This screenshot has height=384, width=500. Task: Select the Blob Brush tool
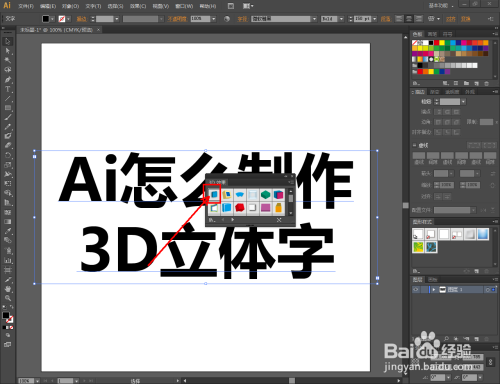point(8,136)
